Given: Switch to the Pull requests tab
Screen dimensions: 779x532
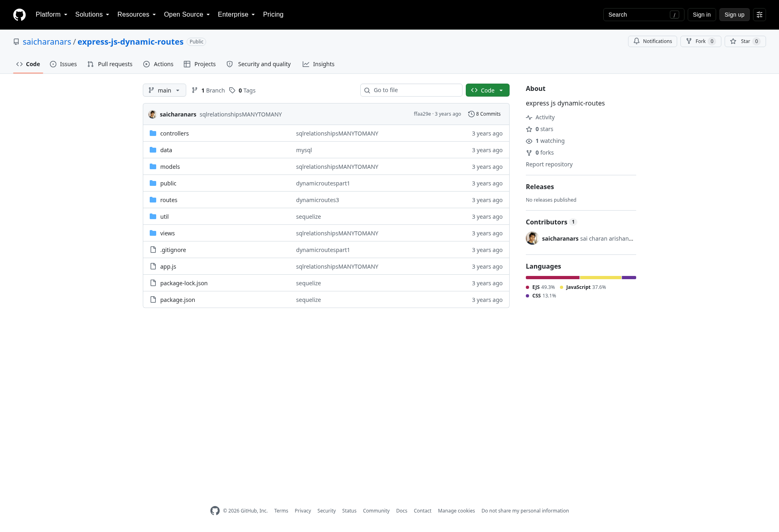Looking at the screenshot, I should point(110,64).
